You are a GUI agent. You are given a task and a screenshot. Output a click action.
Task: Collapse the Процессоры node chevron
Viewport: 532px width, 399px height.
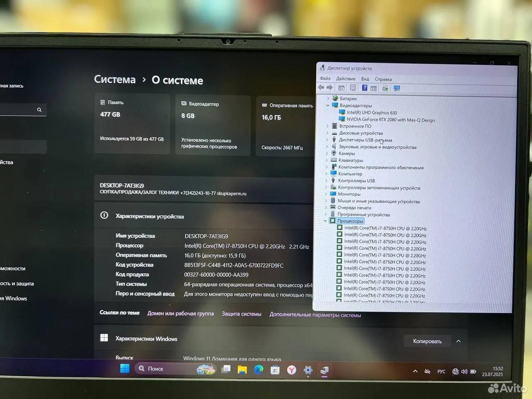325,220
